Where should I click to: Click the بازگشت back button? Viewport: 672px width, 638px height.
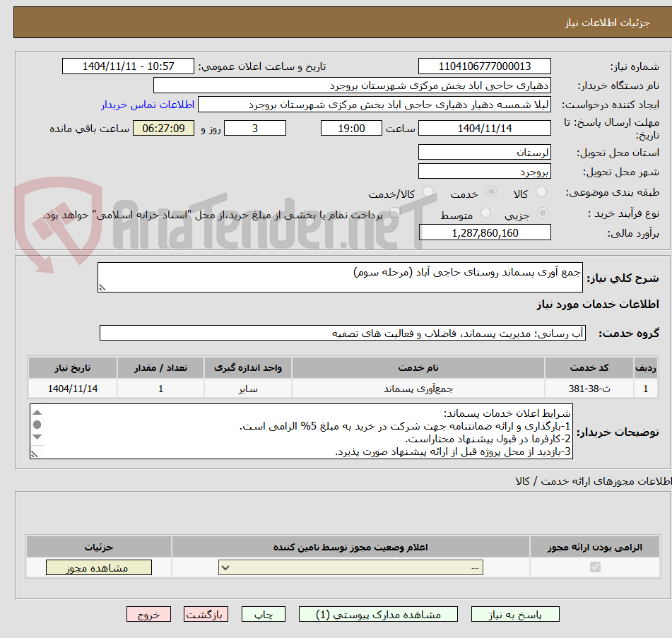click(206, 615)
